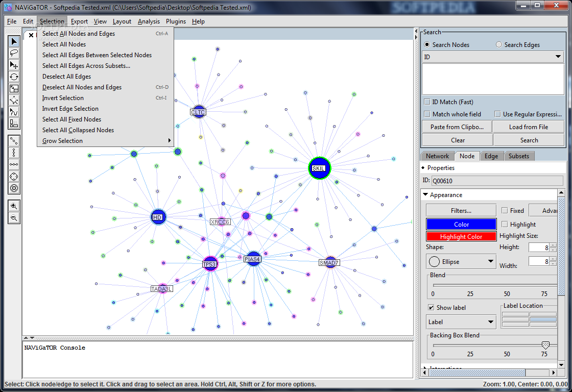Click the Clear button

coord(458,140)
